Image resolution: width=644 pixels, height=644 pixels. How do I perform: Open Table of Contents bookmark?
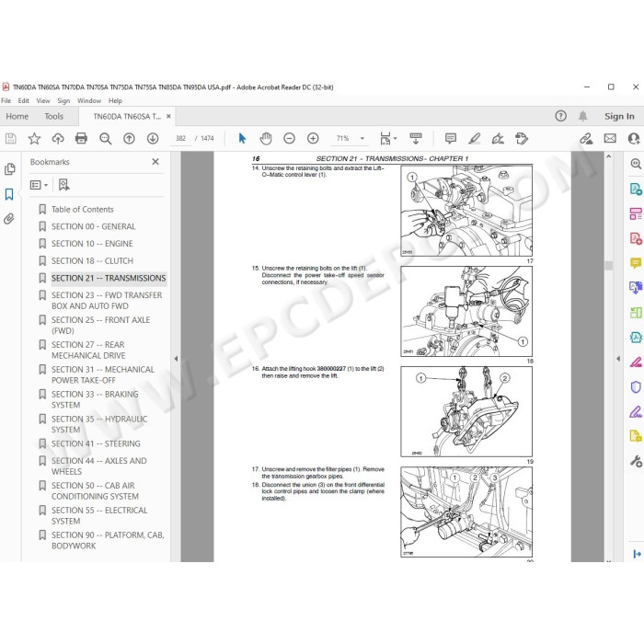click(x=82, y=210)
